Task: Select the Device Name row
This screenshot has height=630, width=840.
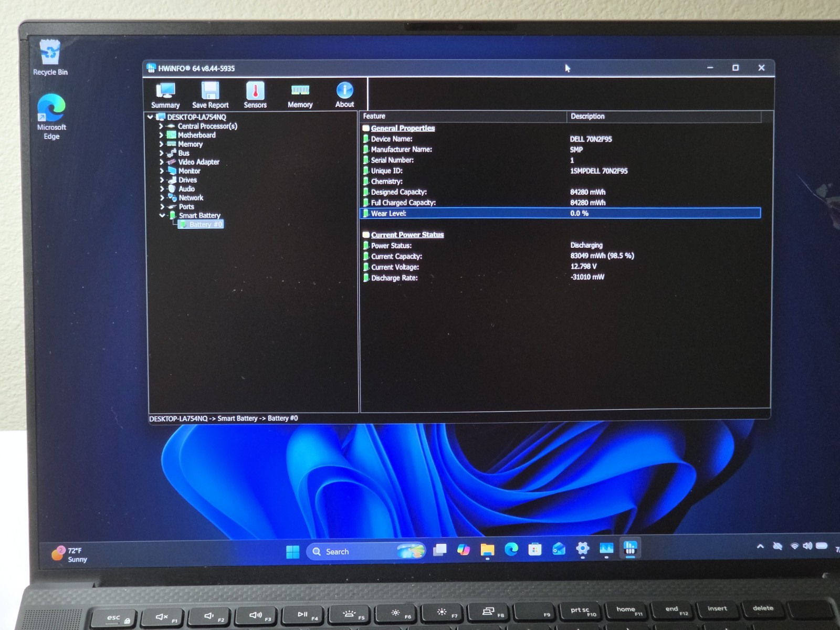Action: 560,139
